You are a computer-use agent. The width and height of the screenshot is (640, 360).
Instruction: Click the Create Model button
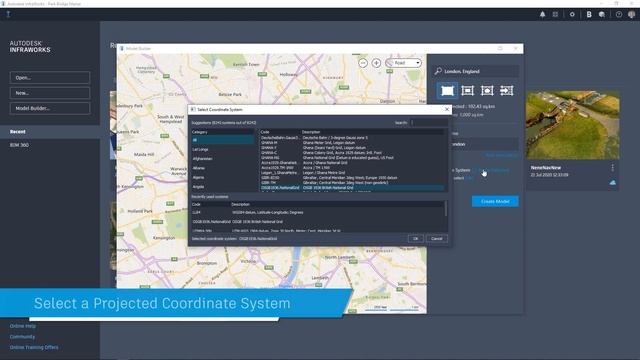point(495,201)
